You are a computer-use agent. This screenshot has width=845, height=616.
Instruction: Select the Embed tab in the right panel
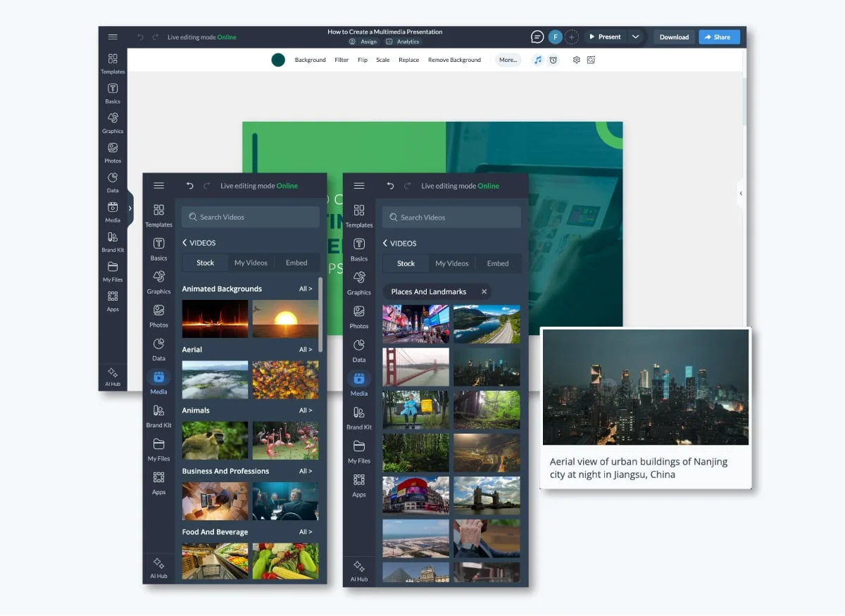click(498, 263)
